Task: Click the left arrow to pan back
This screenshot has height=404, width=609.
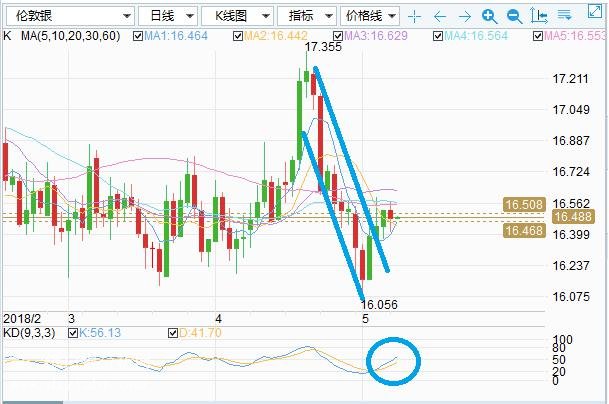Action: [x=440, y=16]
